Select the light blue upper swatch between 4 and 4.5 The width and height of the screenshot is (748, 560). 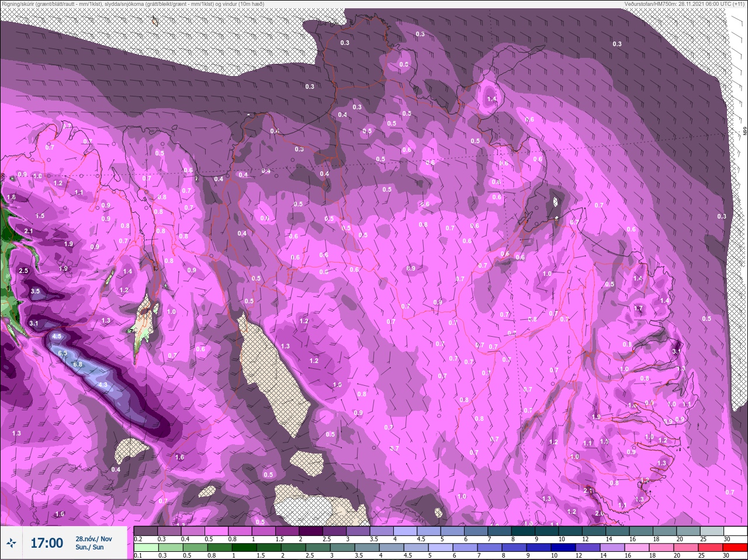click(x=406, y=531)
